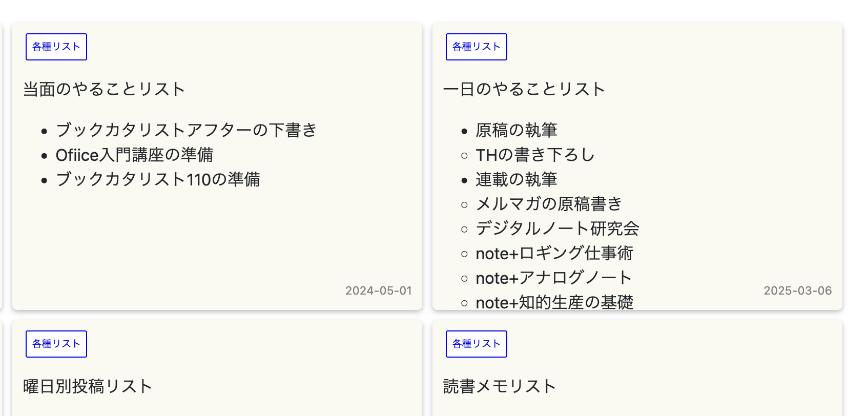
Task: Open the 曜日別投稿リスト note
Action: pos(87,386)
